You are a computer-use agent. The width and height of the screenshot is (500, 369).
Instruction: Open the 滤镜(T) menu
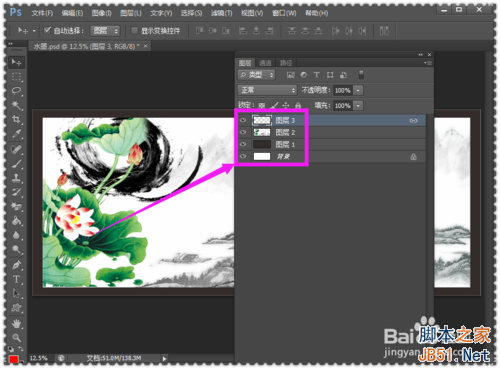point(222,13)
